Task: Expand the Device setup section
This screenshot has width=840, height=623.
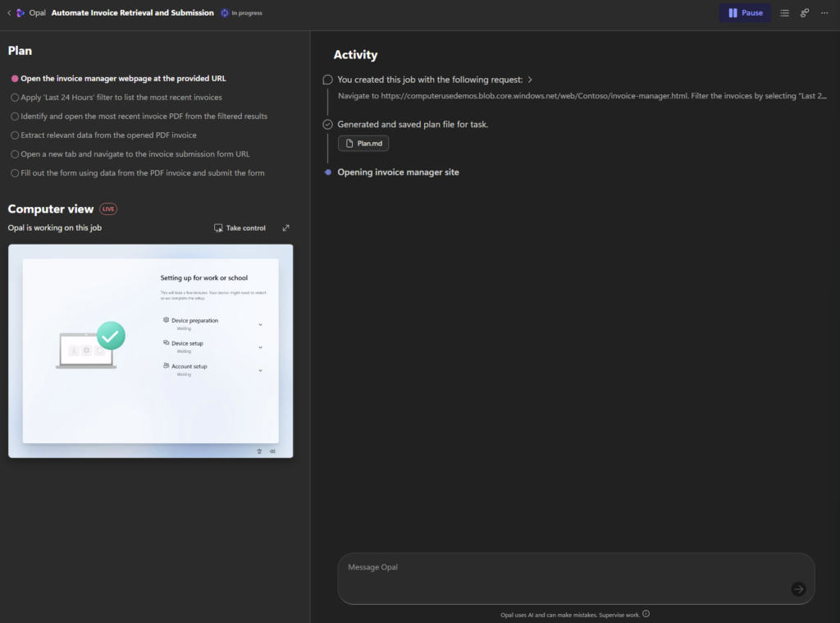Action: 261,347
